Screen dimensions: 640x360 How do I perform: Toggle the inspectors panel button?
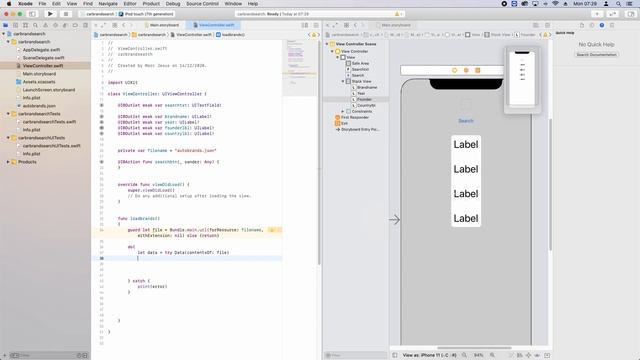click(x=631, y=14)
